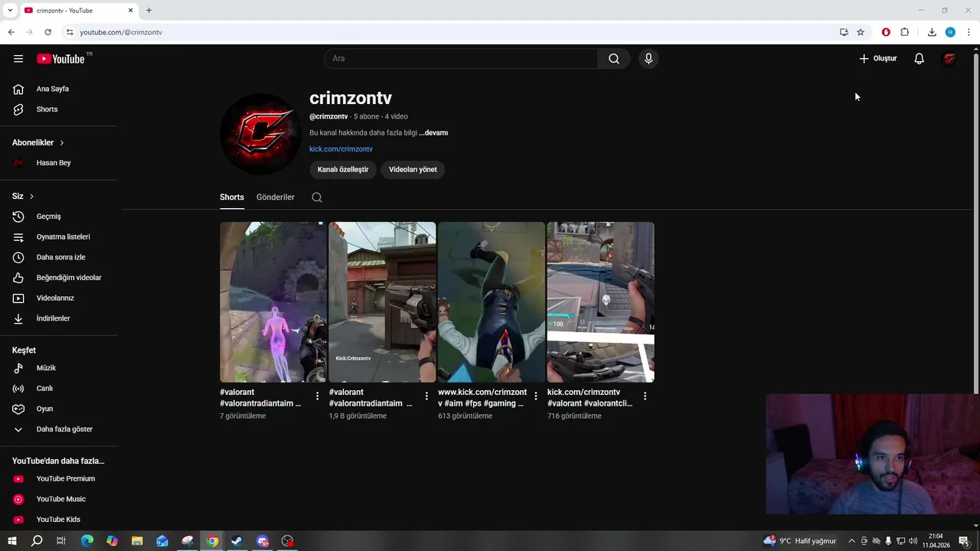Open a new Chrome tab
Image resolution: width=980 pixels, height=551 pixels.
click(x=149, y=11)
